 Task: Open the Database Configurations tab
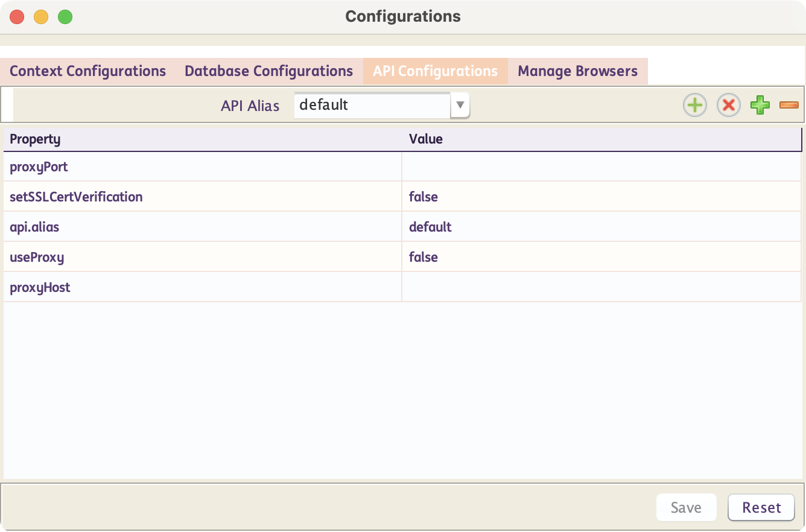[x=268, y=71]
